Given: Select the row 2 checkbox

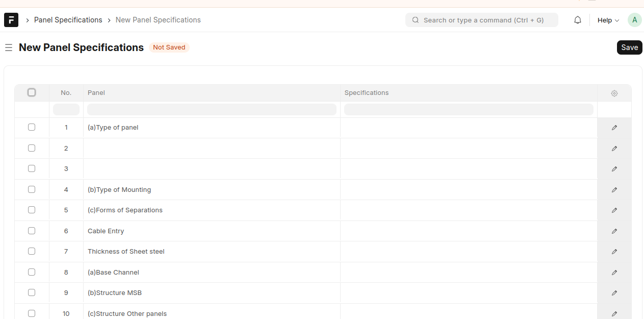Looking at the screenshot, I should [32, 148].
